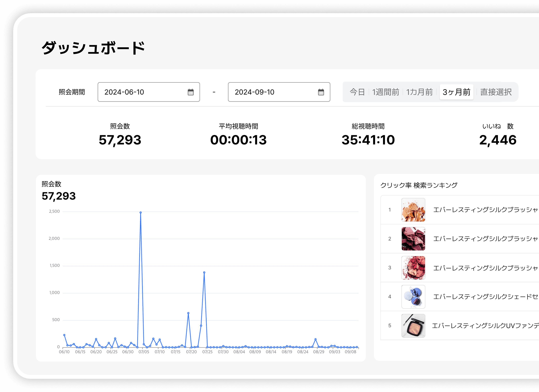
Task: Click rank 1 orange powder thumbnail
Action: click(413, 210)
